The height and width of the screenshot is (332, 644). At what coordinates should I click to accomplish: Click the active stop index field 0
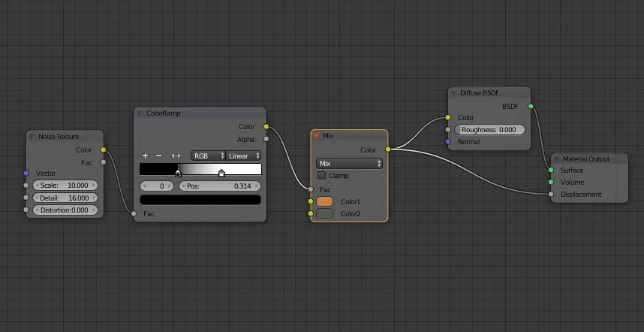(157, 186)
